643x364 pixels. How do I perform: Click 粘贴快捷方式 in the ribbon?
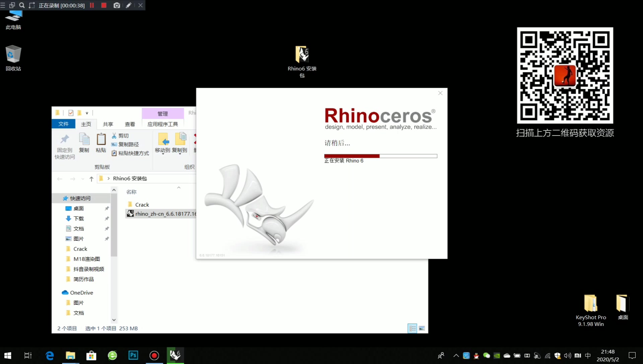[x=130, y=153]
